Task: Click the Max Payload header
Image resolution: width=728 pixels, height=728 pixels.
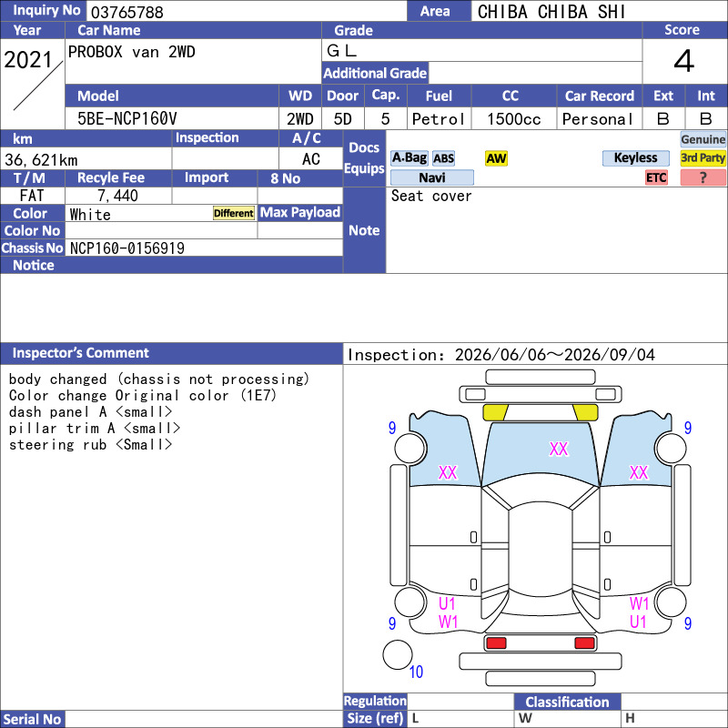Action: coord(300,212)
